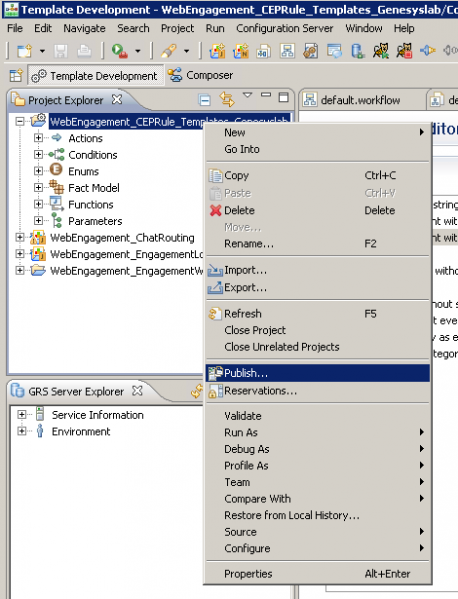Close the Project Explorer view

[117, 100]
